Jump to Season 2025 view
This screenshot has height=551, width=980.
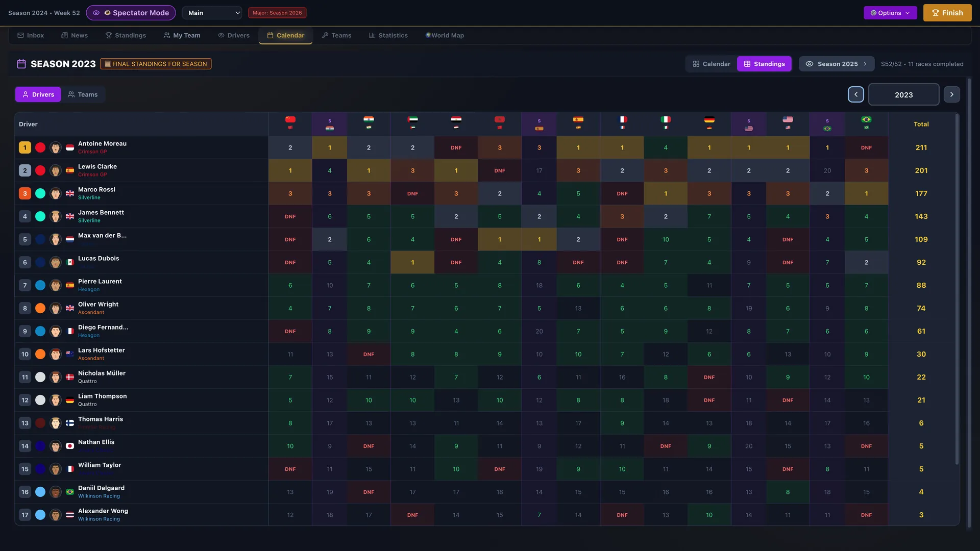pos(837,64)
